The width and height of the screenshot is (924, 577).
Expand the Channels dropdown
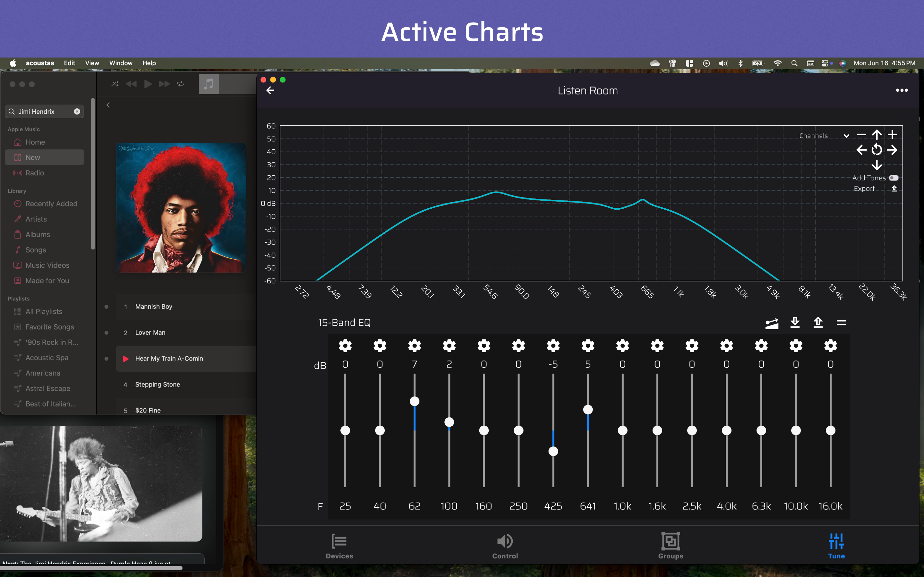tap(846, 136)
